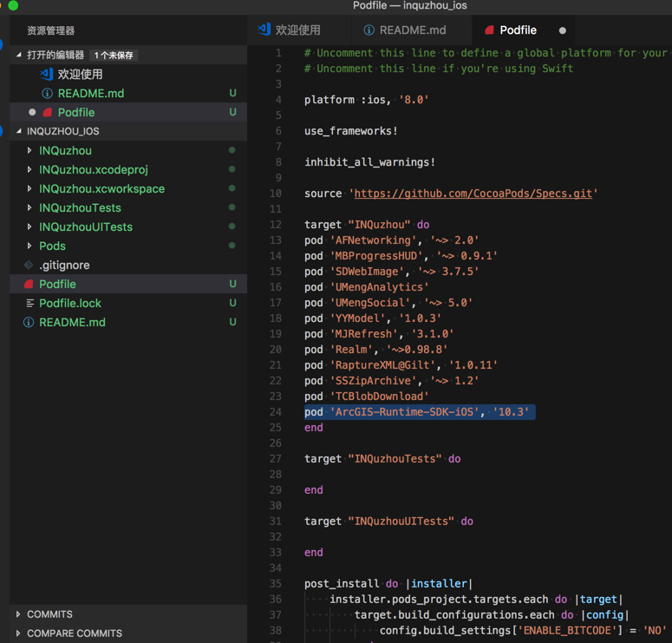Expand the INQuzhou folder
The height and width of the screenshot is (643, 672).
click(x=29, y=151)
